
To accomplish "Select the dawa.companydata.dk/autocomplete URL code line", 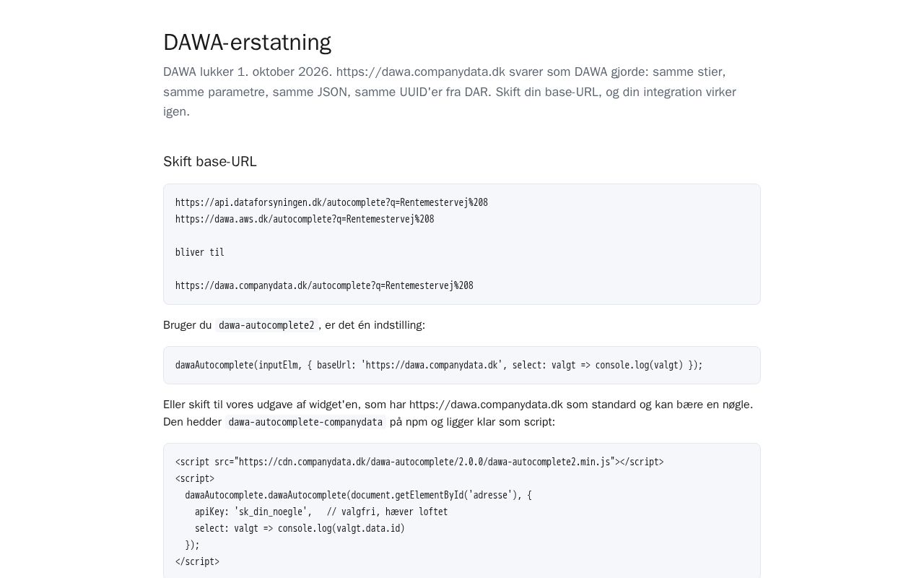I will coord(324,286).
